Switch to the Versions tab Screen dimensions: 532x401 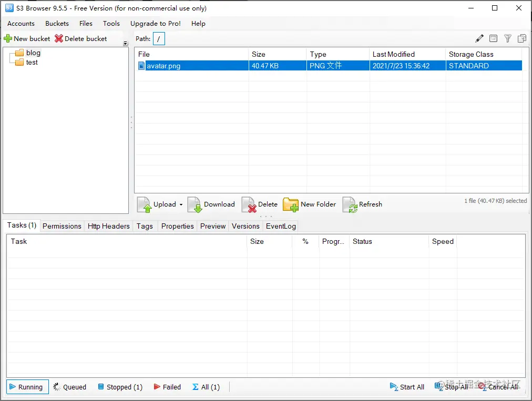coord(245,227)
